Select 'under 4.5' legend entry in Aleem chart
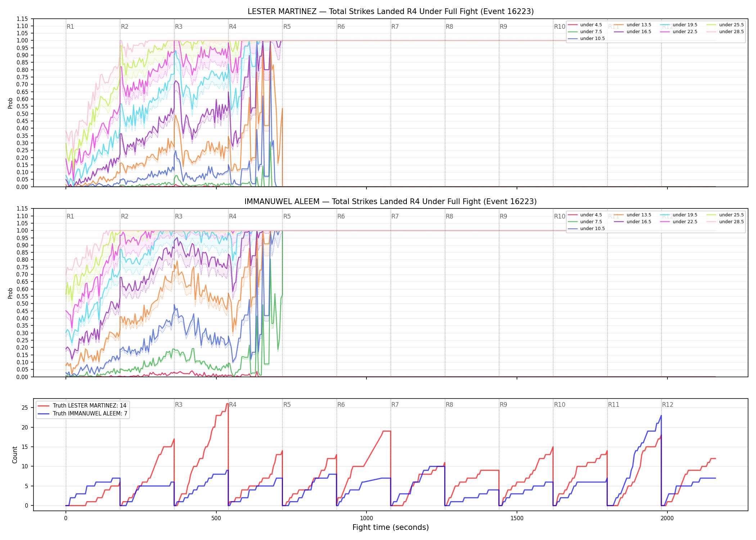The image size is (756, 540). tap(585, 215)
